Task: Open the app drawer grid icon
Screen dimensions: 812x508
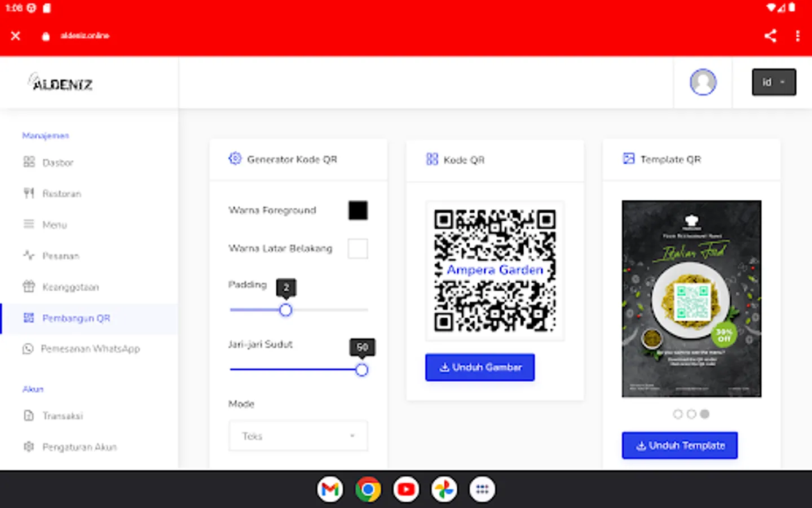Action: [482, 489]
